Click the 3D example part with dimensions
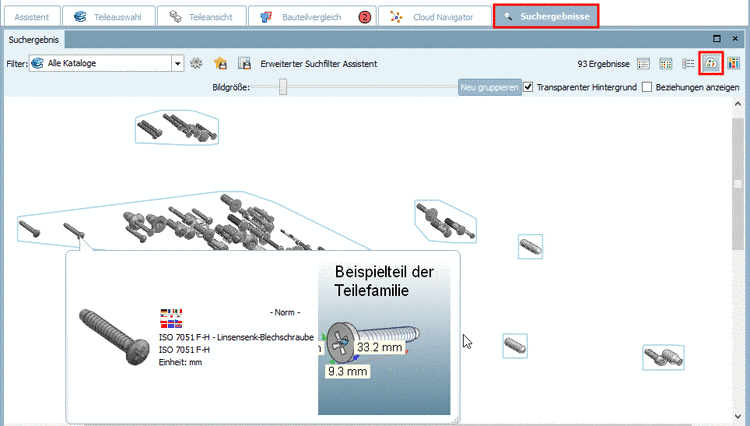This screenshot has width=750, height=426. tap(384, 339)
